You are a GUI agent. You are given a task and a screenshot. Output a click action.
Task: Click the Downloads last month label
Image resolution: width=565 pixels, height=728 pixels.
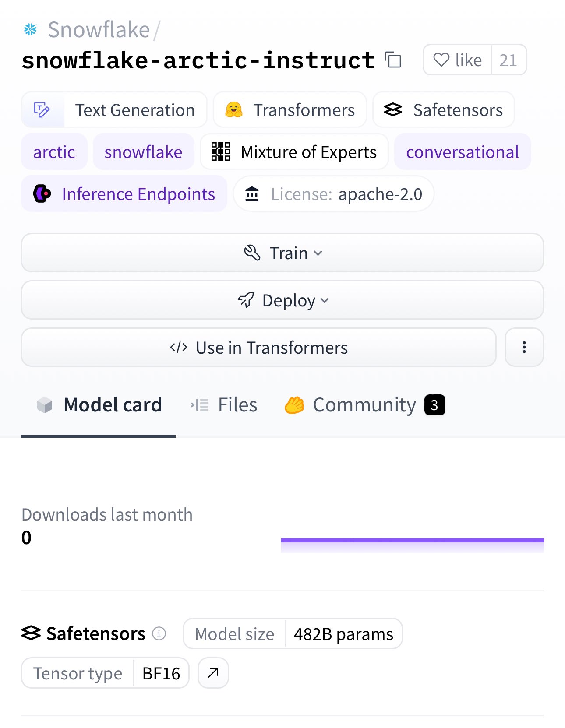(107, 514)
